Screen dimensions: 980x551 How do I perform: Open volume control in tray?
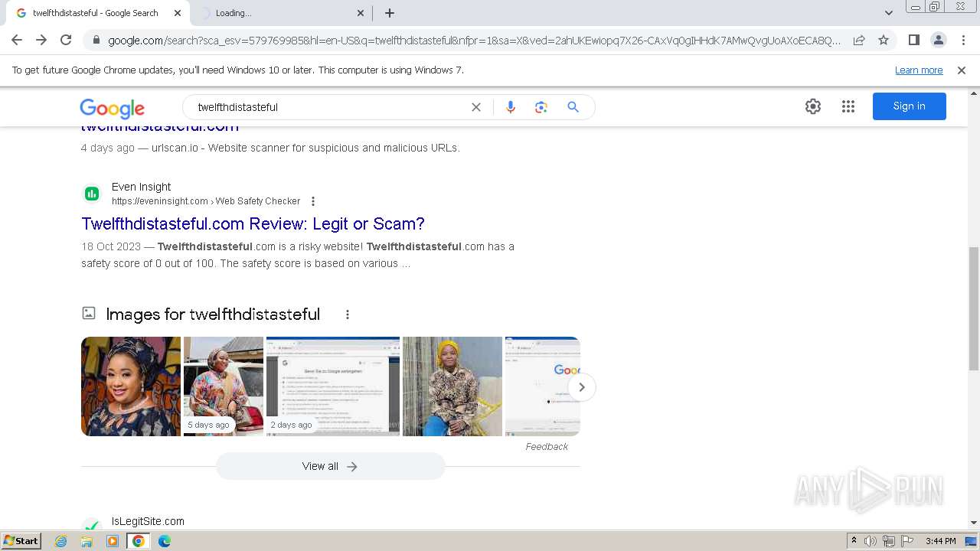click(x=871, y=541)
